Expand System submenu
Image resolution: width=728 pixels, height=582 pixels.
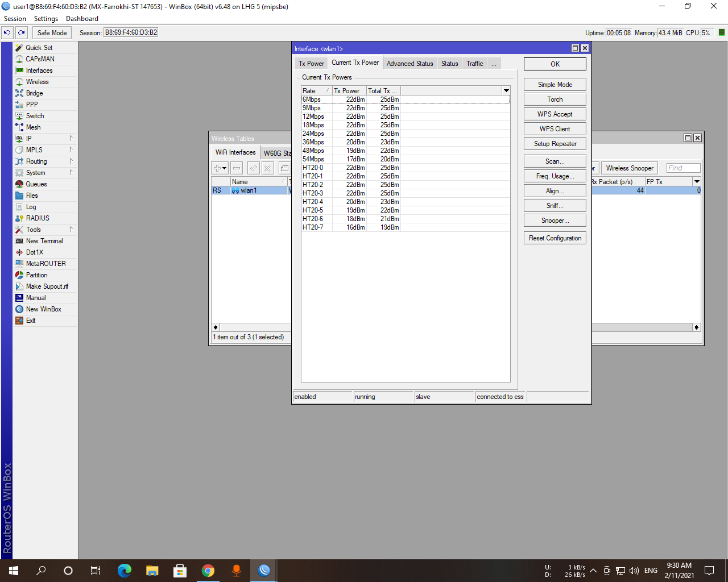tap(71, 172)
